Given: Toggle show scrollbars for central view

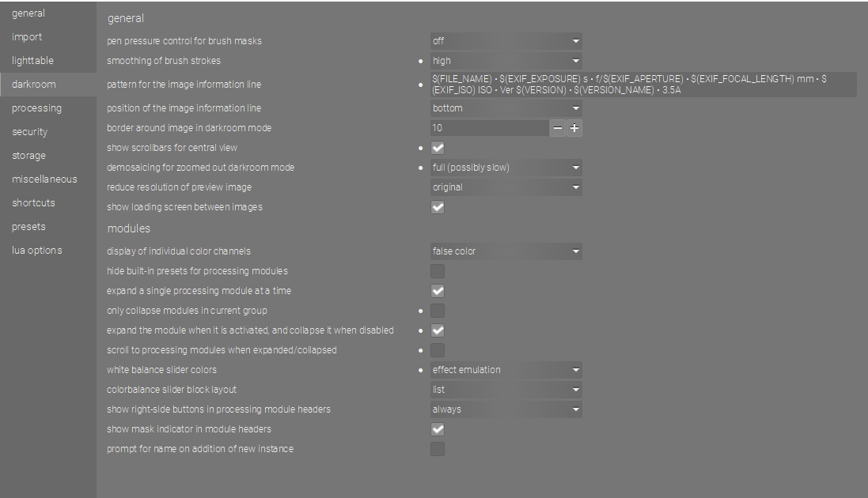Looking at the screenshot, I should 438,148.
